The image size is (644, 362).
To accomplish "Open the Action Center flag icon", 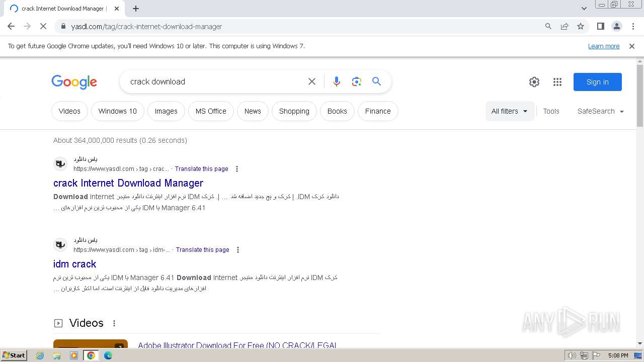I will pyautogui.click(x=596, y=355).
